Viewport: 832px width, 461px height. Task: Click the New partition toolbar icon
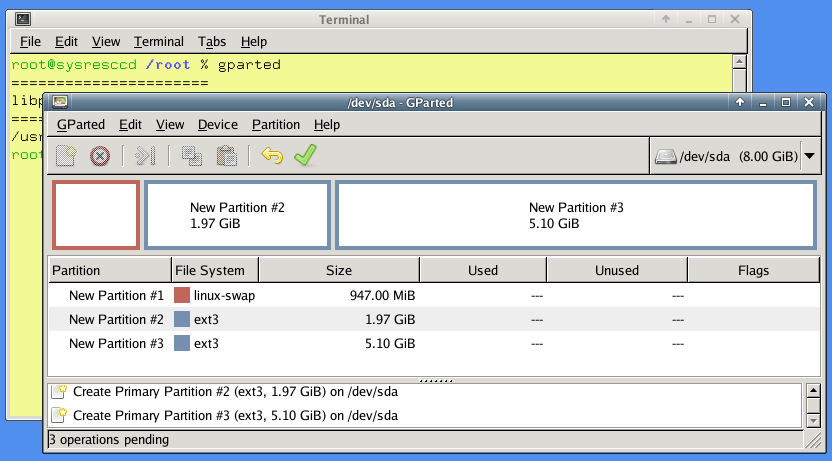click(x=66, y=156)
